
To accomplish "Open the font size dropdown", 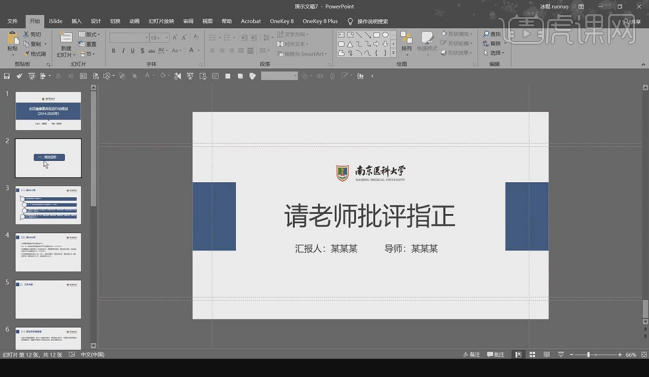I will click(x=167, y=38).
